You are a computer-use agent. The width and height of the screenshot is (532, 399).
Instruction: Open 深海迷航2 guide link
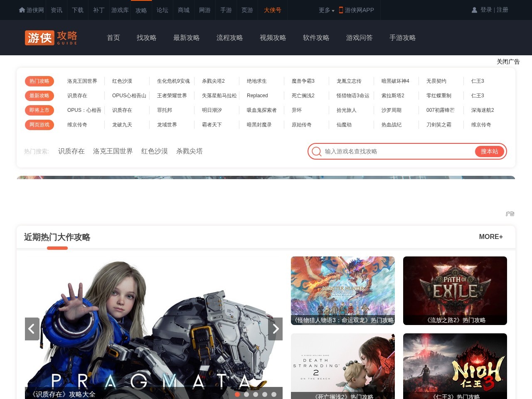(x=483, y=110)
